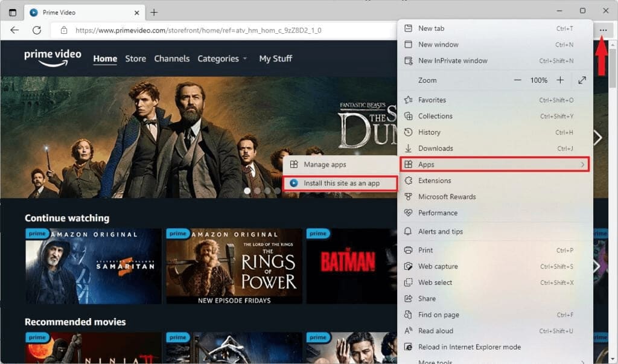Open My Stuff page

click(x=275, y=59)
